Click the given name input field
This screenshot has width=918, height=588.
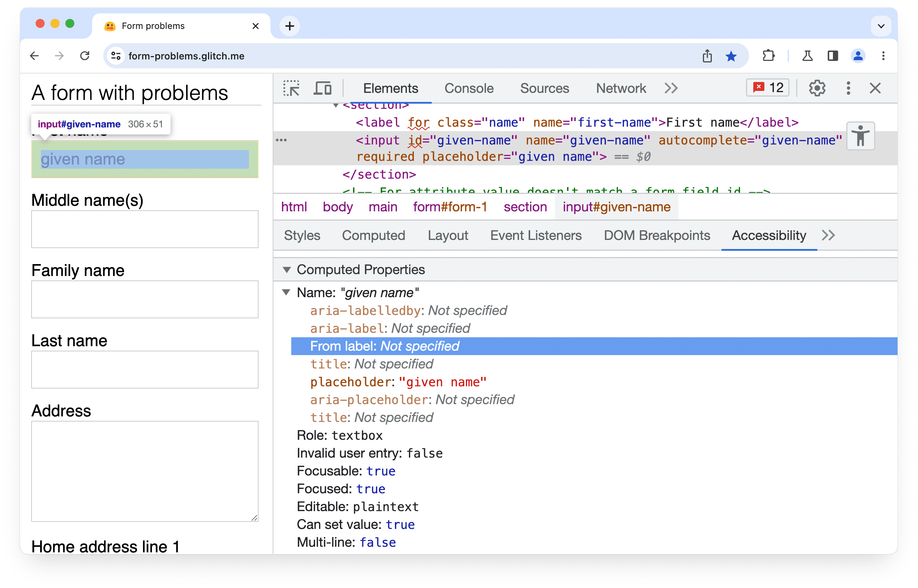coord(144,159)
